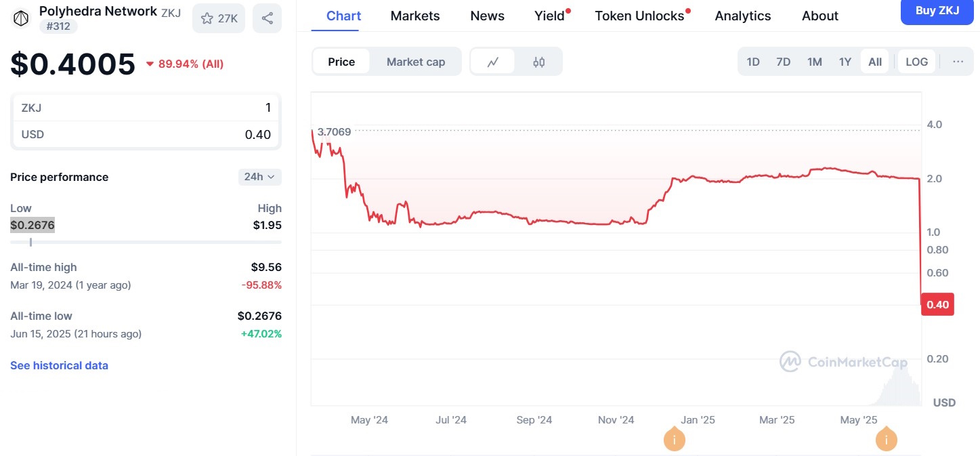This screenshot has width=980, height=456.
Task: Click the Buy ZKJ button
Action: [x=937, y=12]
